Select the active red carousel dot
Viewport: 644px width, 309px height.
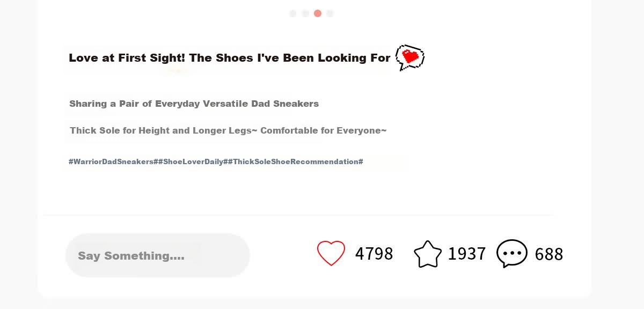pyautogui.click(x=318, y=13)
